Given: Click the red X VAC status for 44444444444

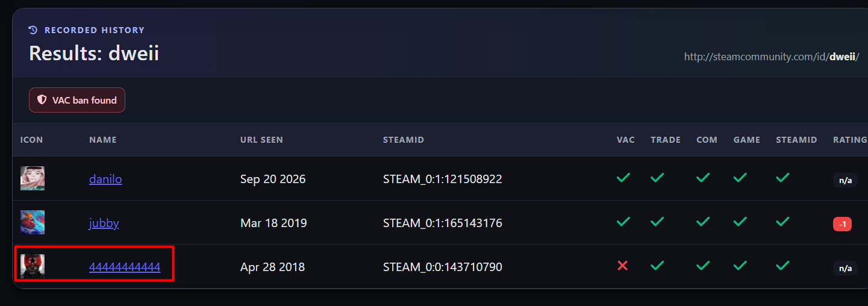Looking at the screenshot, I should (623, 266).
